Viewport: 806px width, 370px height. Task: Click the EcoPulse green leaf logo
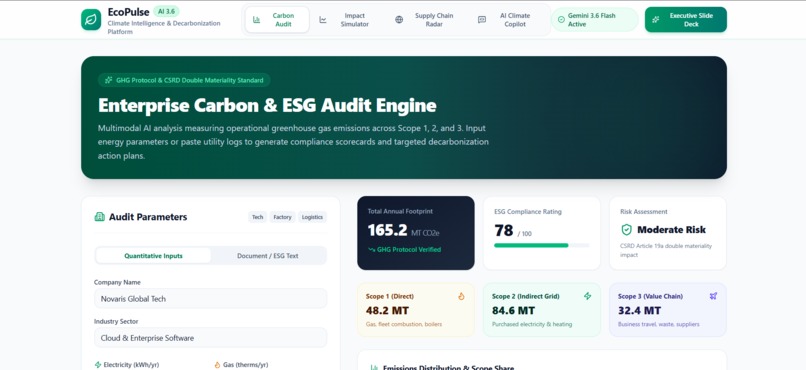coord(91,20)
